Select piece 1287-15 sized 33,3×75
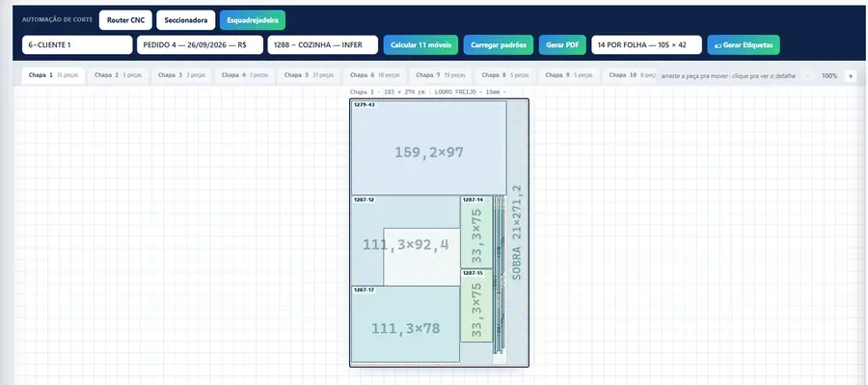868x385 pixels. coord(476,306)
